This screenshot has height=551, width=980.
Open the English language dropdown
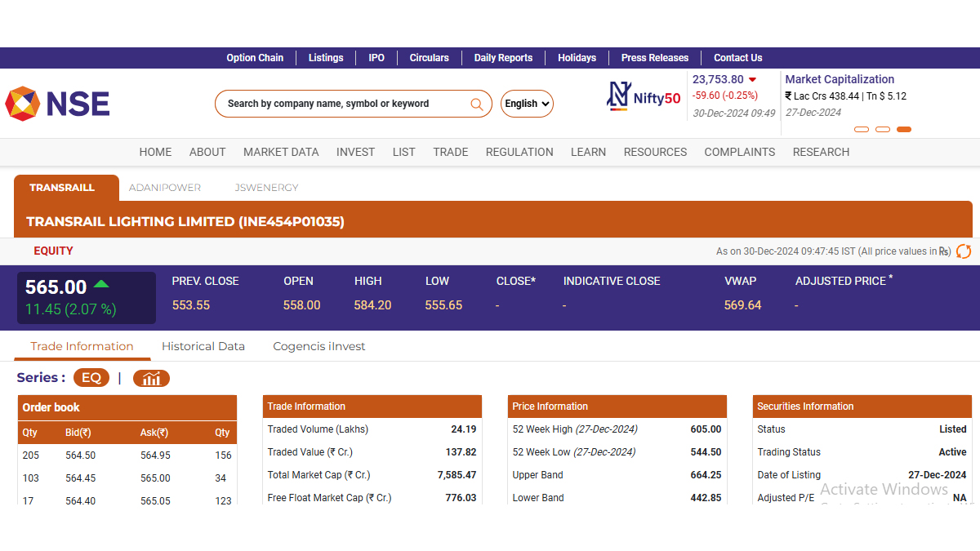point(527,104)
